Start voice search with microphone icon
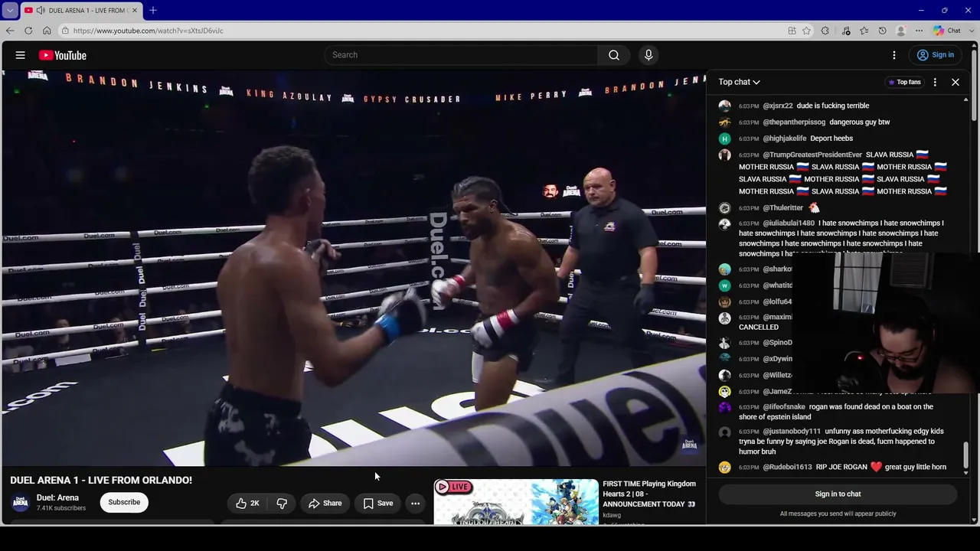This screenshot has width=980, height=551. 648,55
